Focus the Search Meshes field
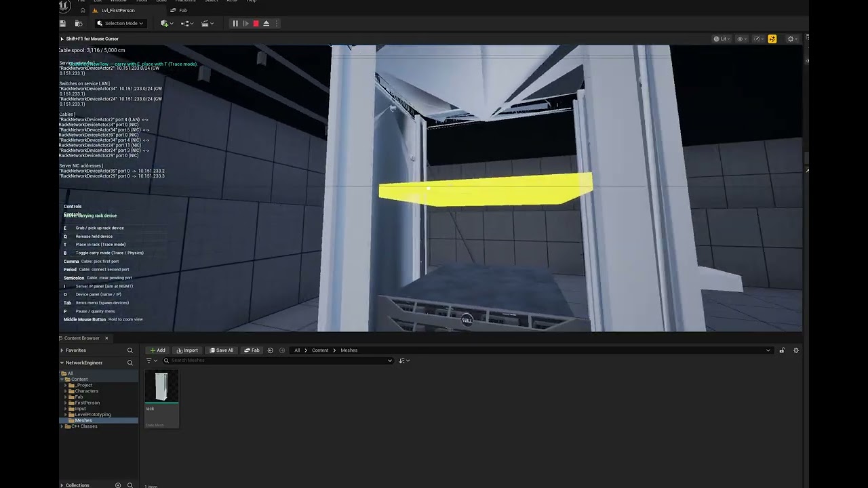The height and width of the screenshot is (488, 868). coord(277,361)
